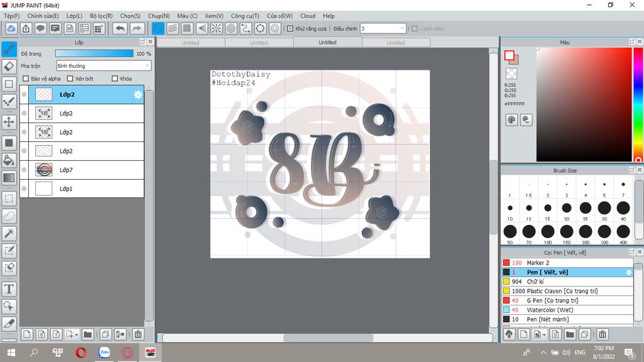Select the Gradient tool
The image size is (644, 362).
pos(9,178)
